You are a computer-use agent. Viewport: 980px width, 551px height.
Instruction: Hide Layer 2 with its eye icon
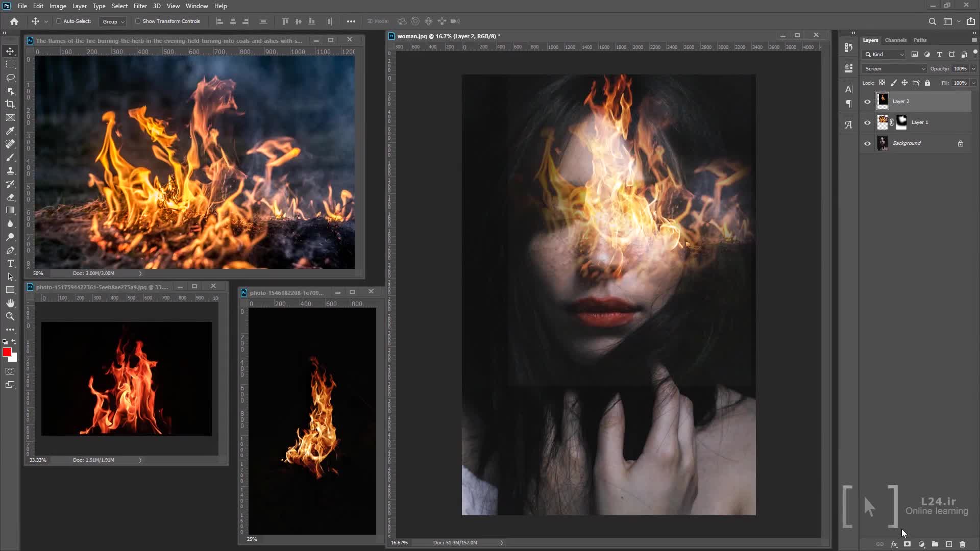pos(867,102)
